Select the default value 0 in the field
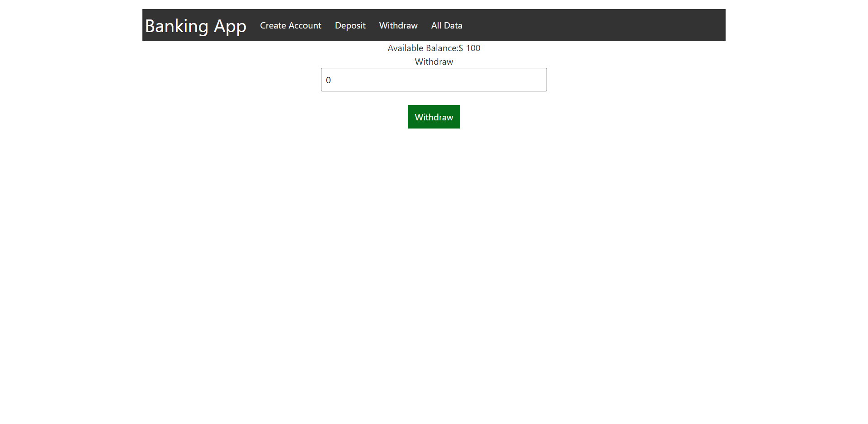This screenshot has height=424, width=868. click(x=328, y=80)
